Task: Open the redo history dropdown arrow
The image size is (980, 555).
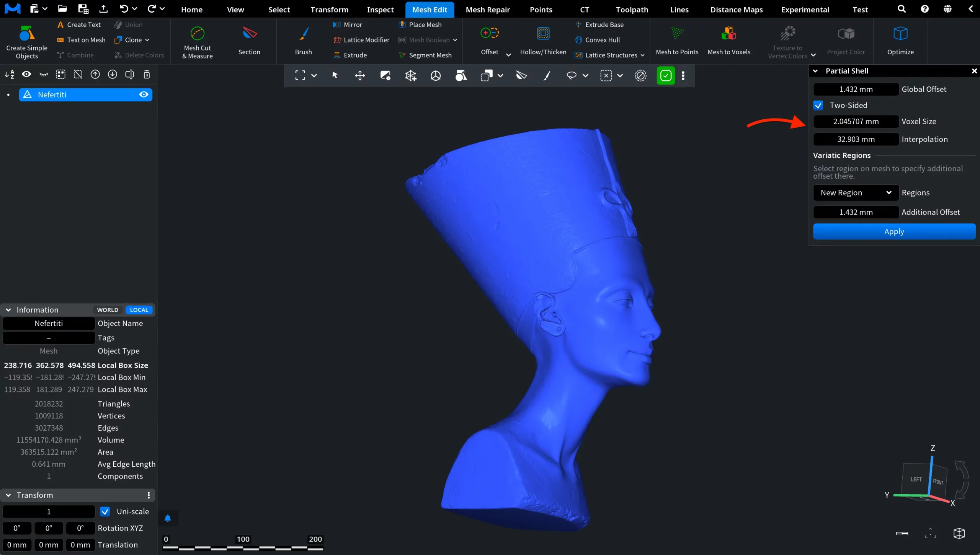Action: point(162,9)
